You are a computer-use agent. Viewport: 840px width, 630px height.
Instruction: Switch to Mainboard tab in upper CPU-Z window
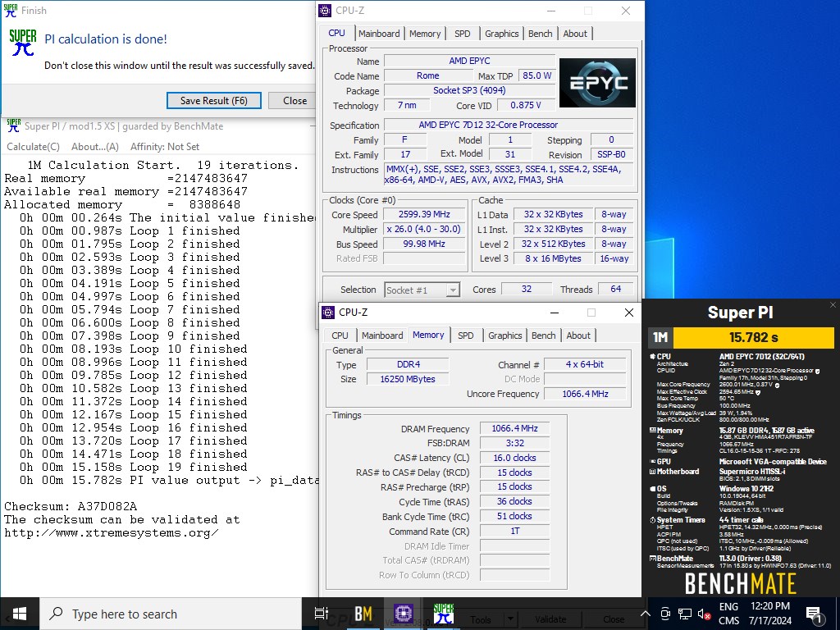[379, 33]
